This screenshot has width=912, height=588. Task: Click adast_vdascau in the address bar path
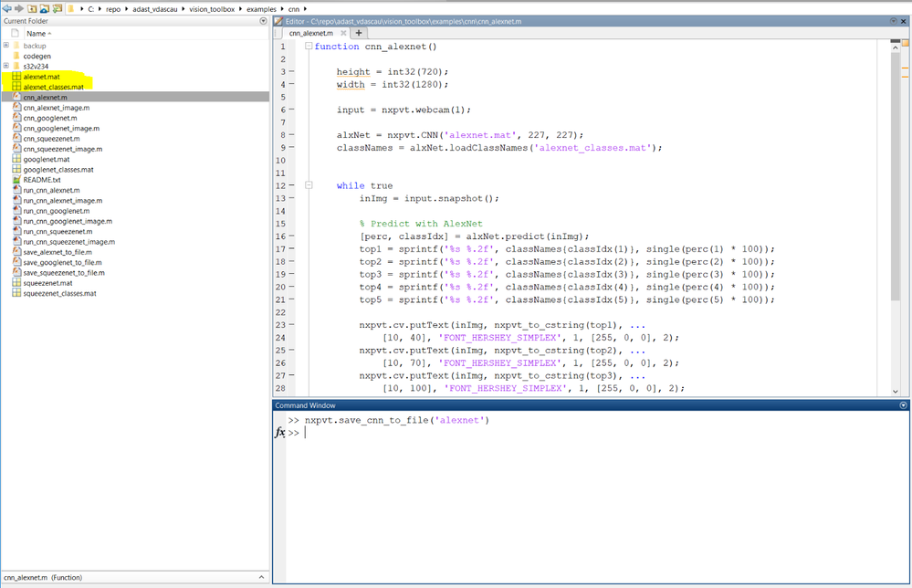pyautogui.click(x=154, y=9)
